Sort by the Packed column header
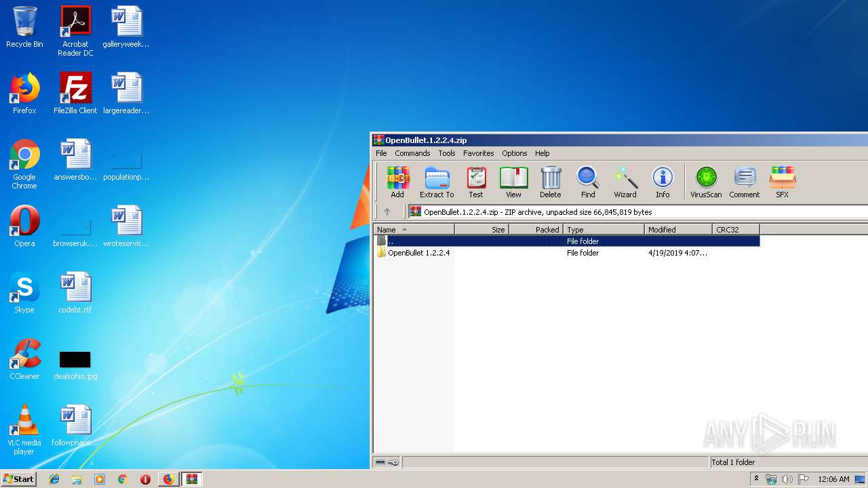Image resolution: width=868 pixels, height=488 pixels. pyautogui.click(x=536, y=230)
